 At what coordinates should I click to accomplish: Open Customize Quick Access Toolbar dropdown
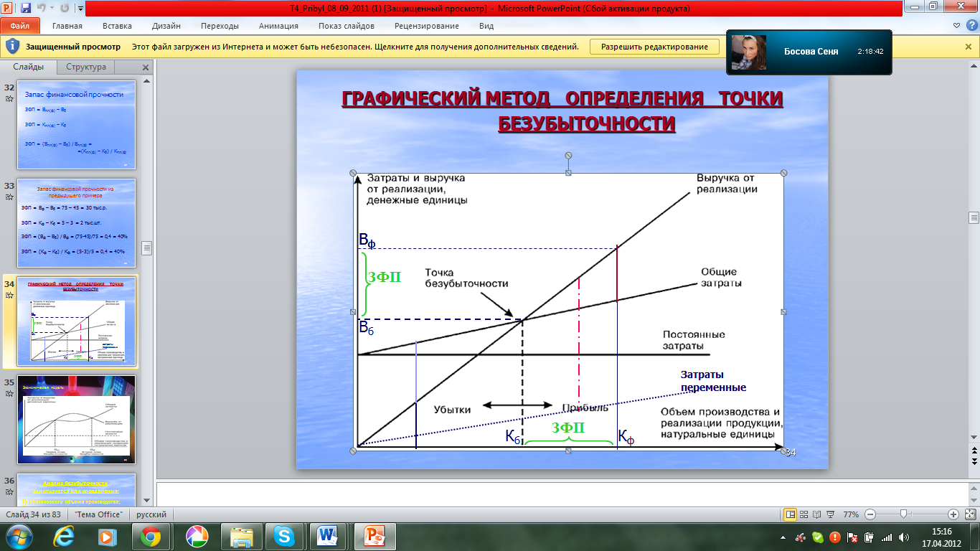80,9
